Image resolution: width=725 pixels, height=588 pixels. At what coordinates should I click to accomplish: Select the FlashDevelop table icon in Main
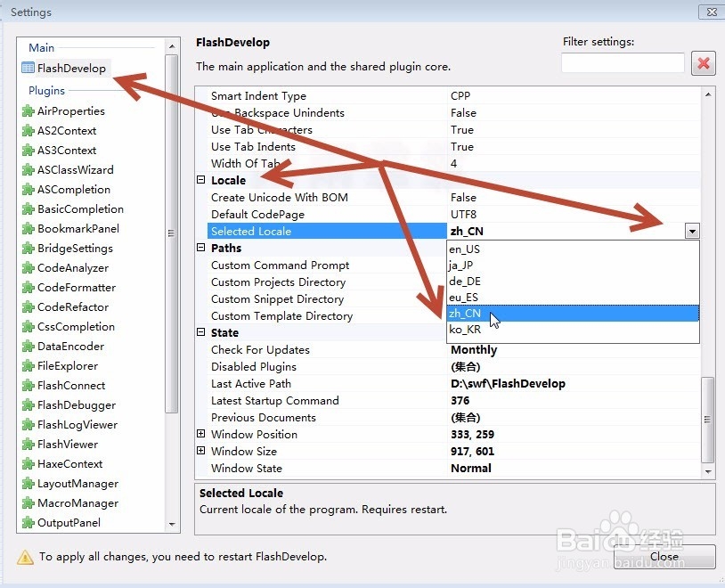(x=29, y=68)
